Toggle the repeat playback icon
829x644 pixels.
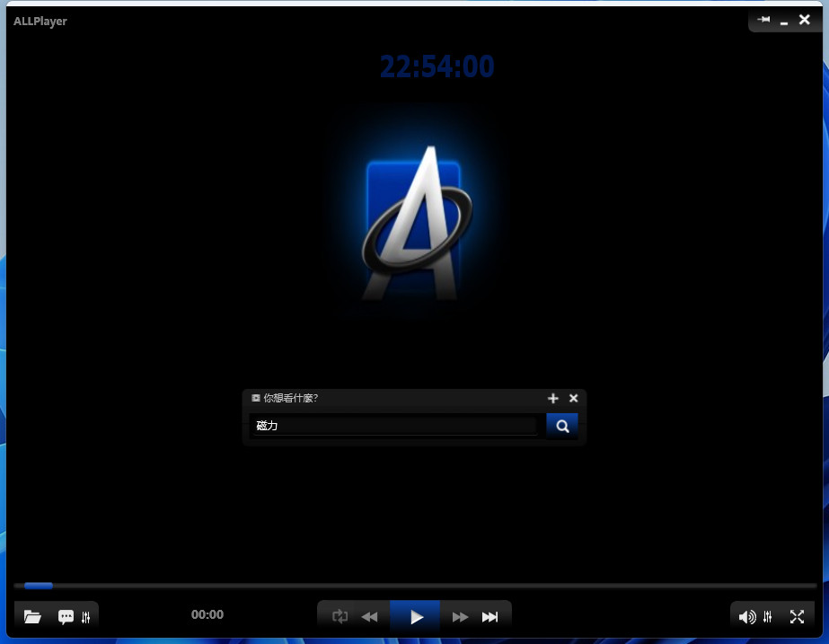pyautogui.click(x=340, y=616)
